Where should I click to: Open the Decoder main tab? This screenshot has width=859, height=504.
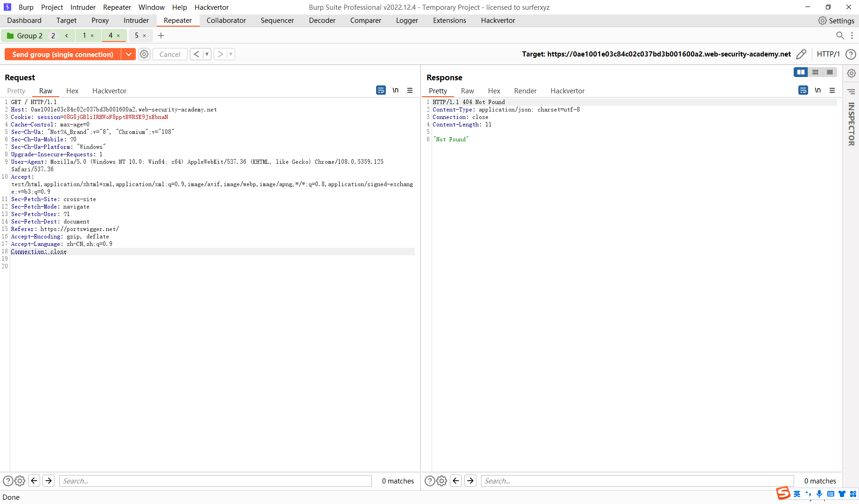(322, 21)
